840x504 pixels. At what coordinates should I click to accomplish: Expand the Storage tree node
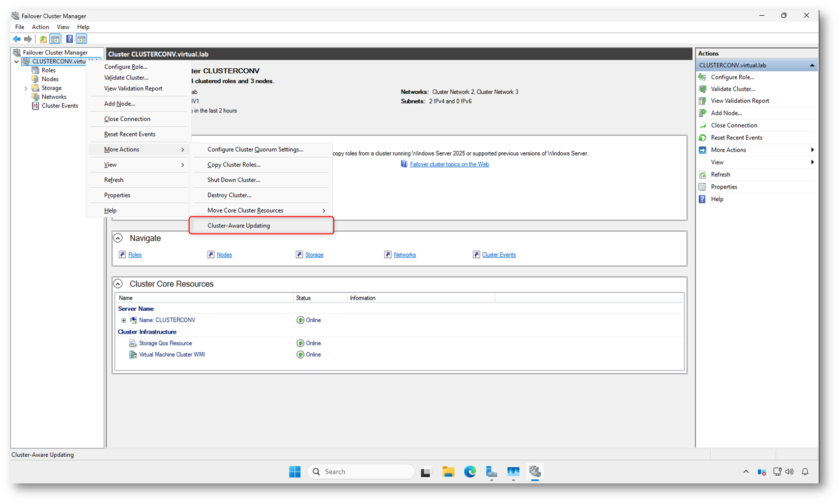tap(26, 88)
